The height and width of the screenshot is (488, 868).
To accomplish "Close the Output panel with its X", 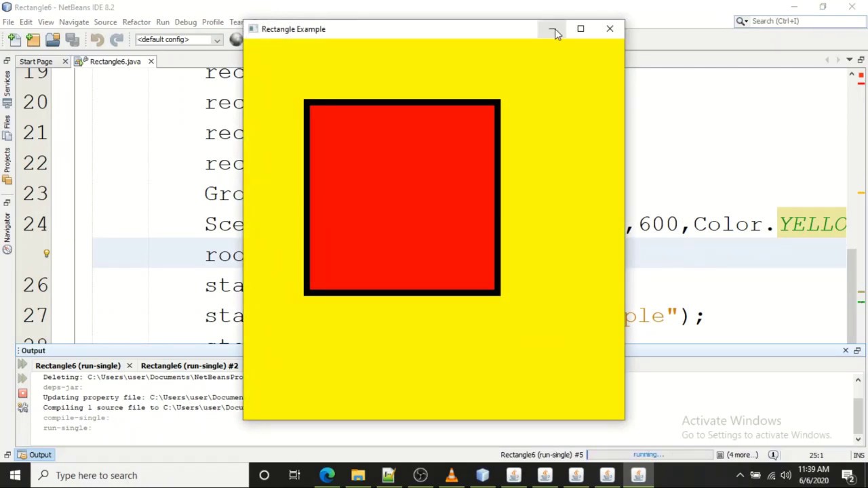I will [846, 350].
